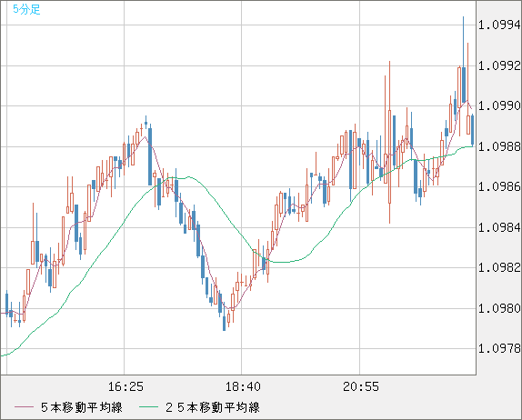Click the 1.0990 price axis label
The image size is (522, 420).
click(x=499, y=105)
